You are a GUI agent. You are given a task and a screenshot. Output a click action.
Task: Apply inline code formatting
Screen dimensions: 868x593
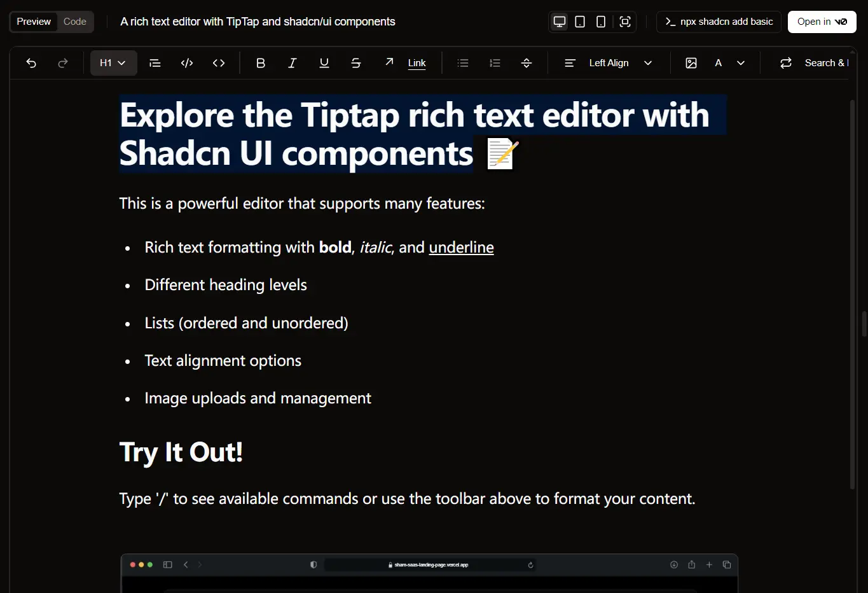click(219, 63)
